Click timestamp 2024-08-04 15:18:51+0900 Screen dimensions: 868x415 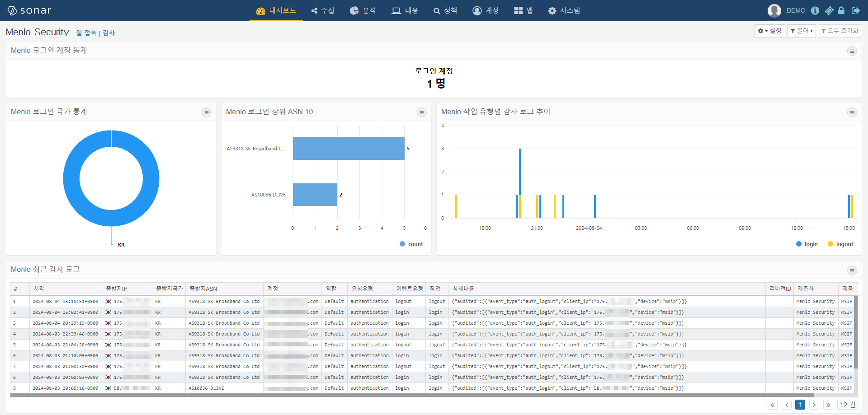(x=65, y=301)
